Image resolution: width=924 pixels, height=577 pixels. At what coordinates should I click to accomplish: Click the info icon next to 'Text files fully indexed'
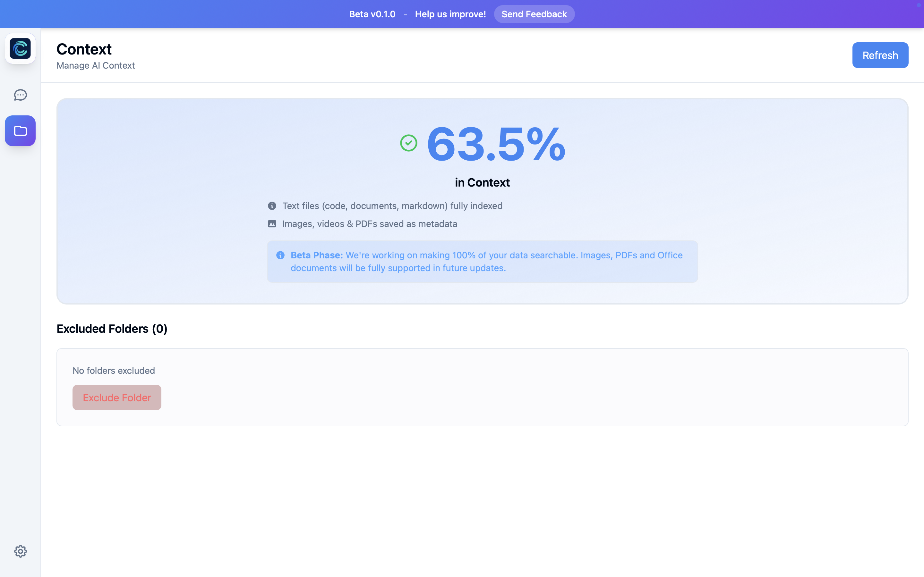click(x=272, y=206)
